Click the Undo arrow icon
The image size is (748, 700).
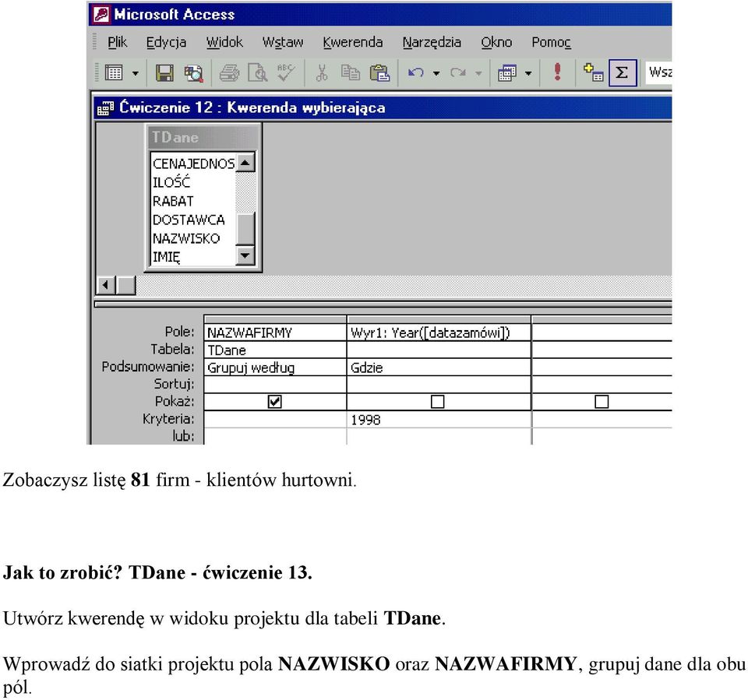tap(415, 73)
